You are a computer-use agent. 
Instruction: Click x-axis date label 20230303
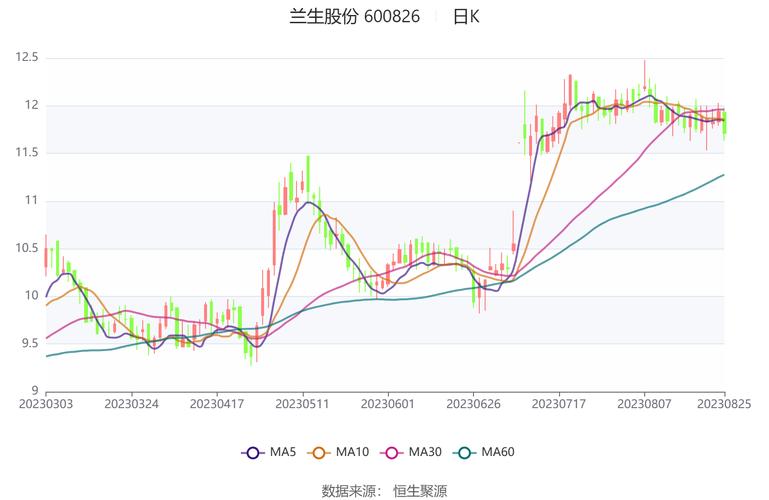[x=46, y=404]
